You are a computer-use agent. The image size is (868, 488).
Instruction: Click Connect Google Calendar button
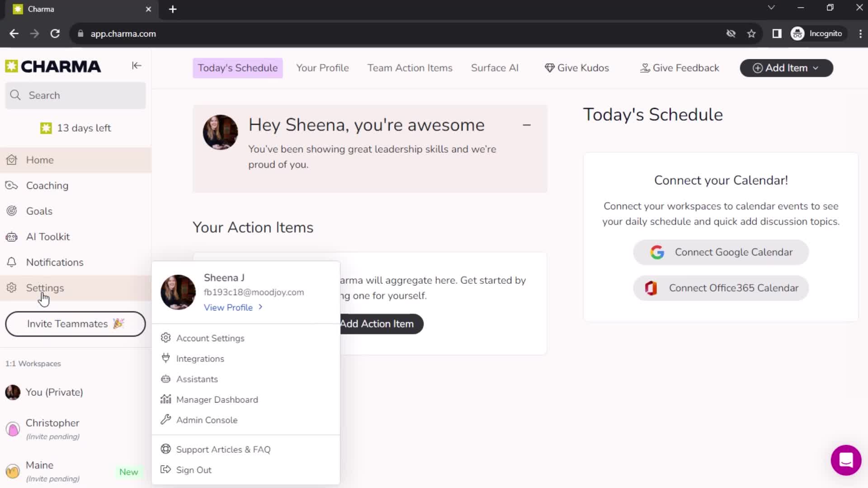click(722, 252)
